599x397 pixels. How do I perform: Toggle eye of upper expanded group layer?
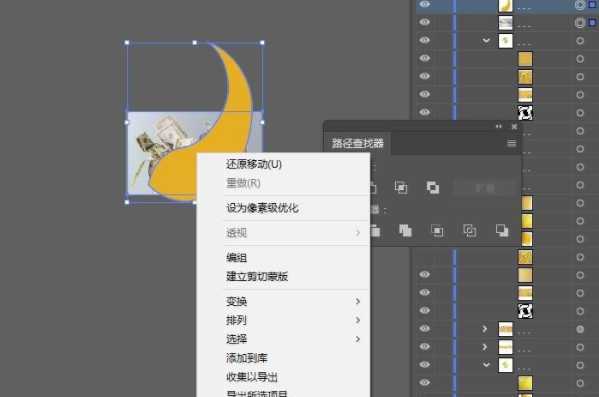pyautogui.click(x=424, y=40)
